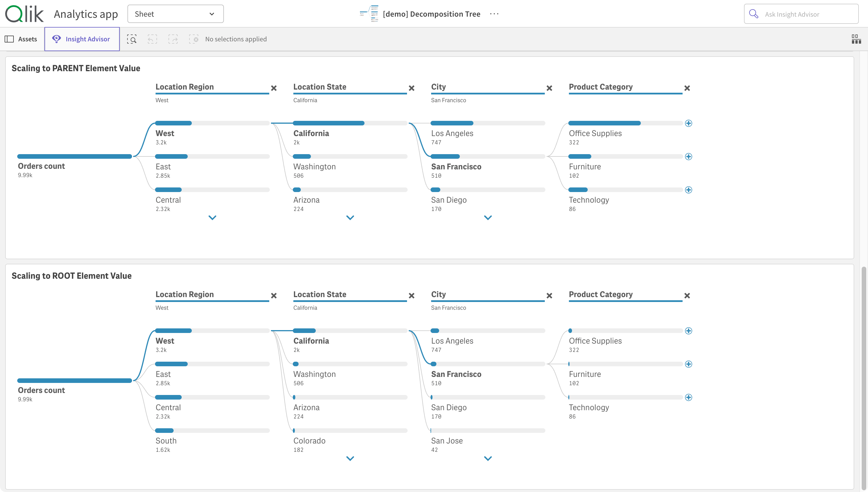Click the step forward selections icon
Screen dimensions: 868x492
173,39
